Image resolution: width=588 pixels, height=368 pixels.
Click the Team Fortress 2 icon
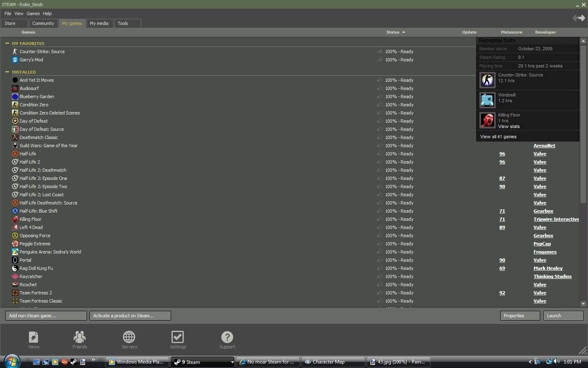tap(15, 293)
